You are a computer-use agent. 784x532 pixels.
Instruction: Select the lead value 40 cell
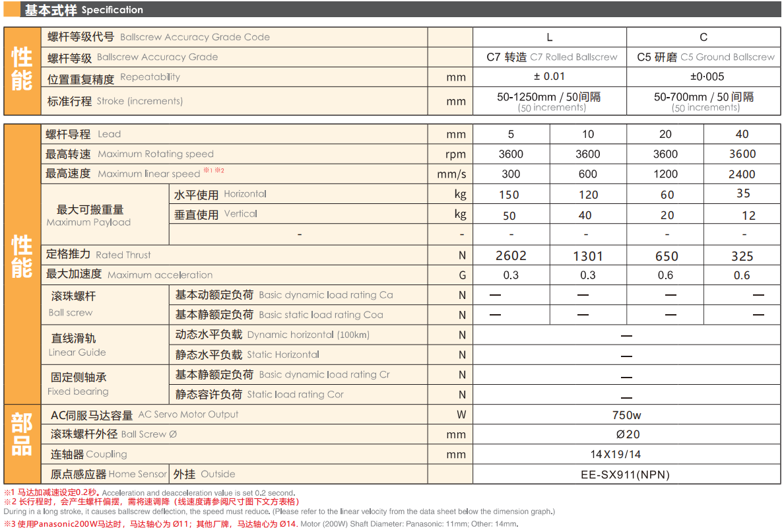[x=742, y=134]
